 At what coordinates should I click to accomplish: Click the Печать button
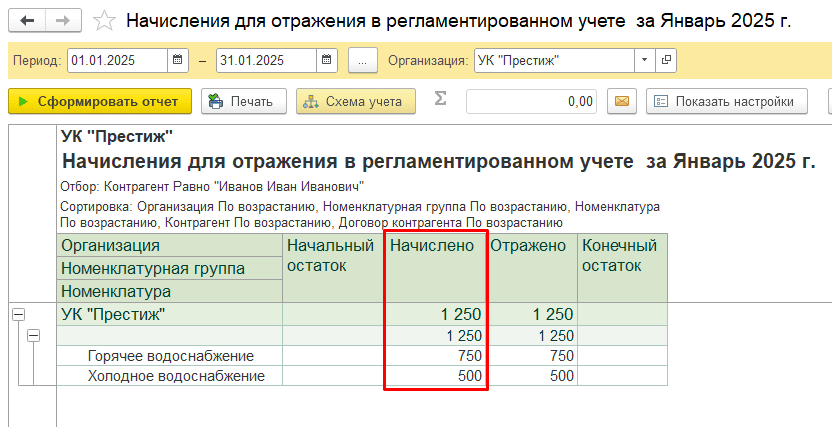(244, 101)
